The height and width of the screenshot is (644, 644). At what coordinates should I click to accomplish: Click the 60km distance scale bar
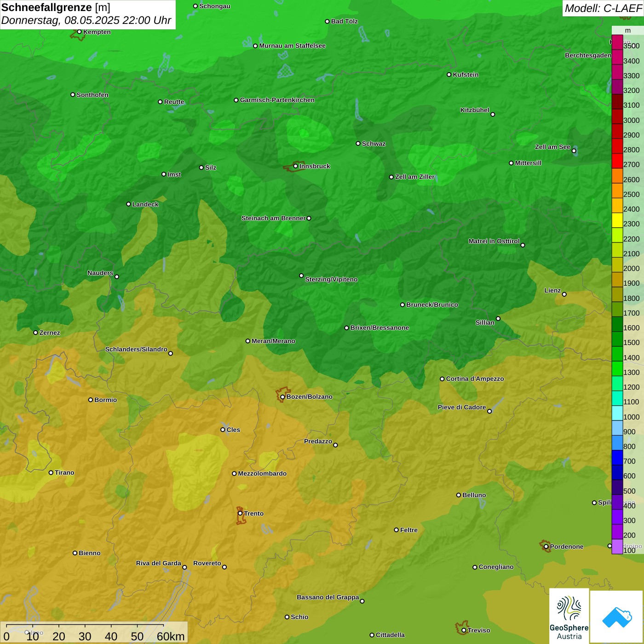point(94,633)
